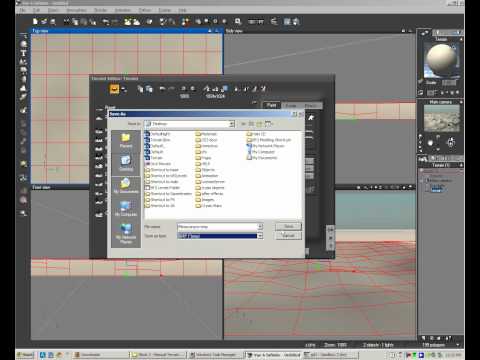This screenshot has width=480, height=360.
Task: Open the Edit menu in the main window
Action: pyautogui.click(x=36, y=10)
